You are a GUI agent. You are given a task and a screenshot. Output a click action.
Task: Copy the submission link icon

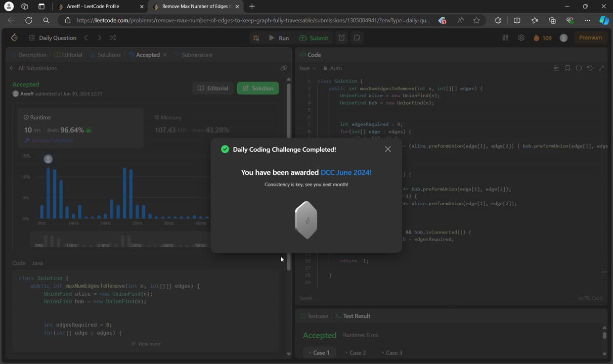(x=283, y=68)
